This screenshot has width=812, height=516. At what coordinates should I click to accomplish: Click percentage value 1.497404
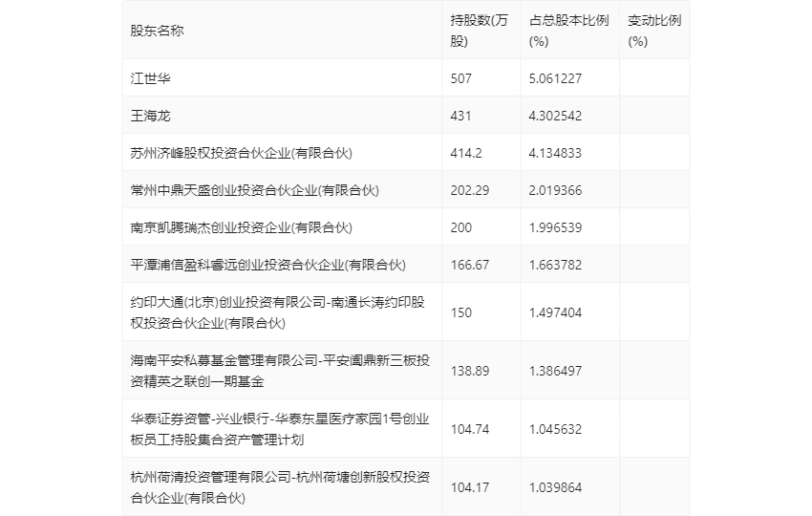point(555,312)
